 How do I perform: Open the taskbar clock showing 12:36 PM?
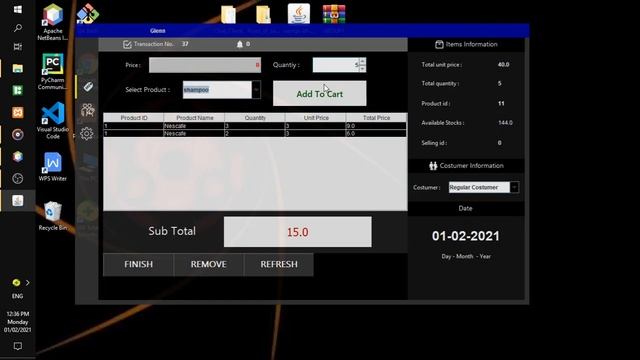pyautogui.click(x=18, y=322)
